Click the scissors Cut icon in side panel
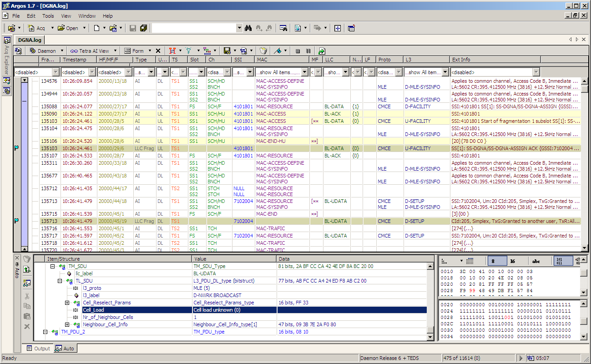 pyautogui.click(x=27, y=296)
